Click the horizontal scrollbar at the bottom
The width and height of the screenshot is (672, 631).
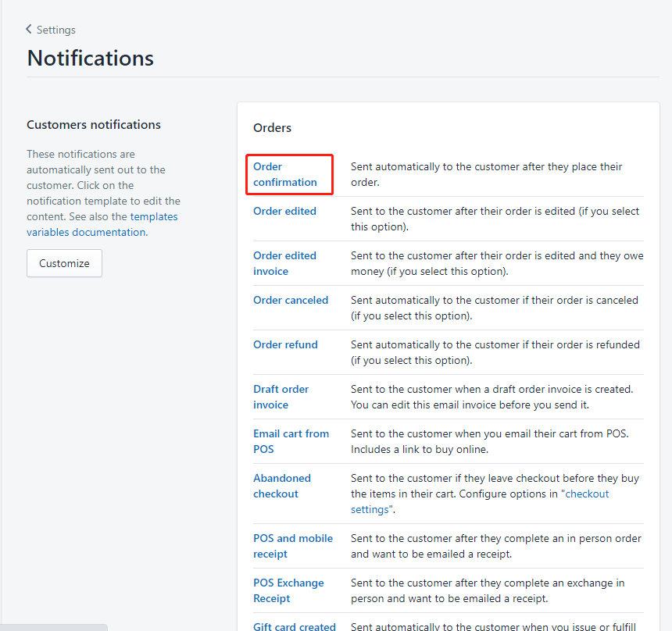(53, 627)
